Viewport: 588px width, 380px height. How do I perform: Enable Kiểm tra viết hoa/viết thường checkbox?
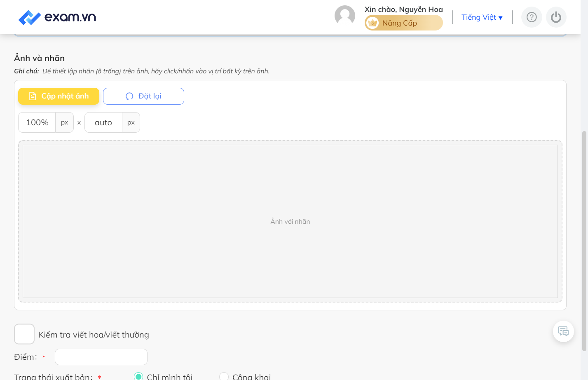[x=24, y=334]
